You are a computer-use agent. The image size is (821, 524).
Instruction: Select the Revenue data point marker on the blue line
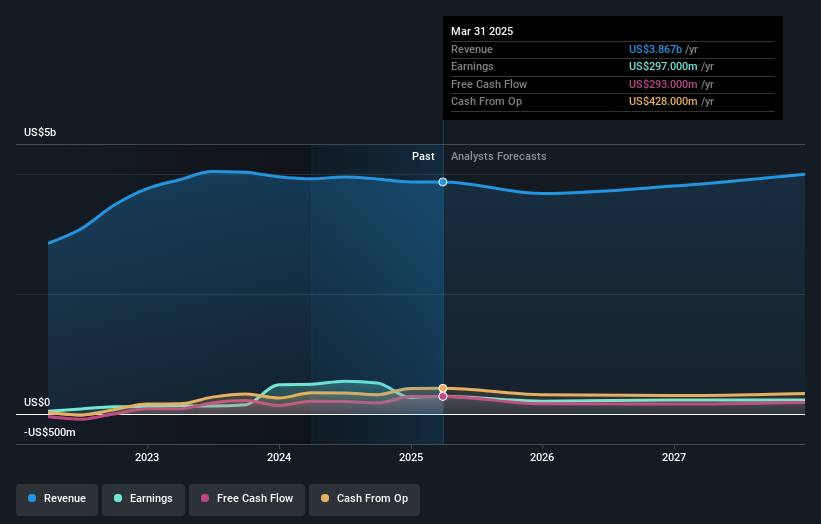(443, 182)
